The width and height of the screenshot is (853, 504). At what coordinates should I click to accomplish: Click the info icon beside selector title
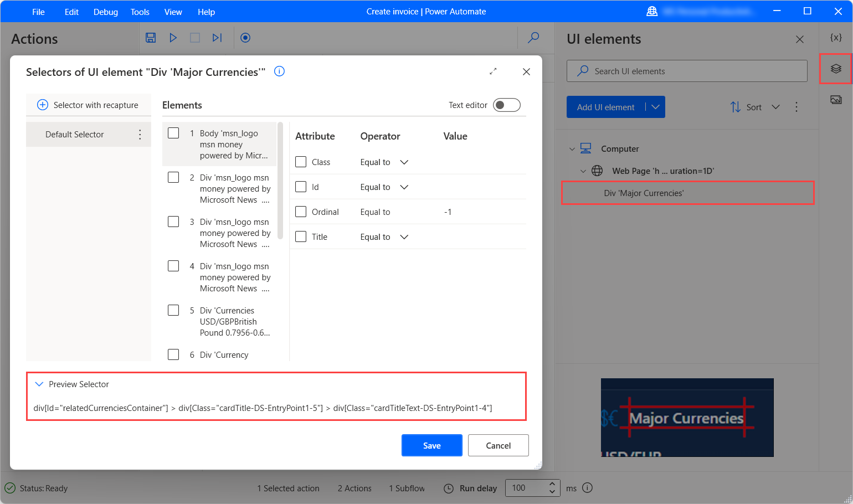click(x=280, y=71)
